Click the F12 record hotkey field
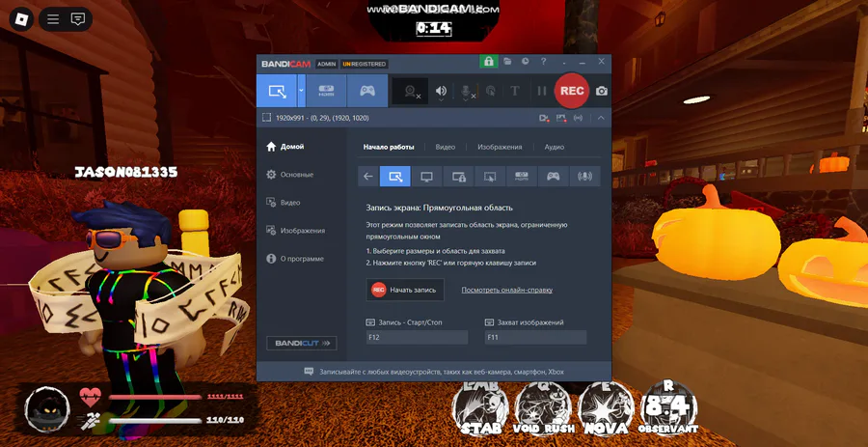Screen dimensions: 868x447 tap(417, 337)
